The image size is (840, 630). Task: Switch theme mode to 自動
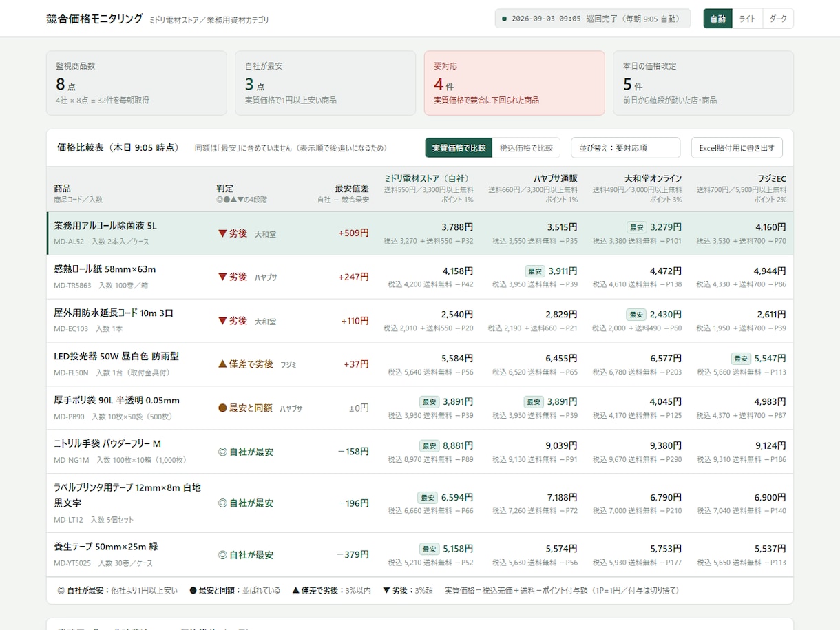(x=717, y=19)
